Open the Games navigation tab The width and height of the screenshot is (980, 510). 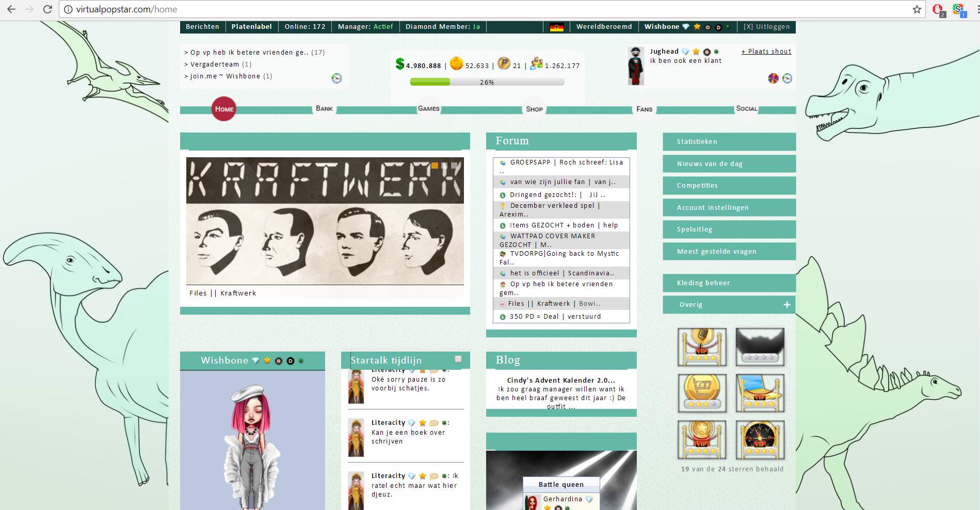click(429, 109)
